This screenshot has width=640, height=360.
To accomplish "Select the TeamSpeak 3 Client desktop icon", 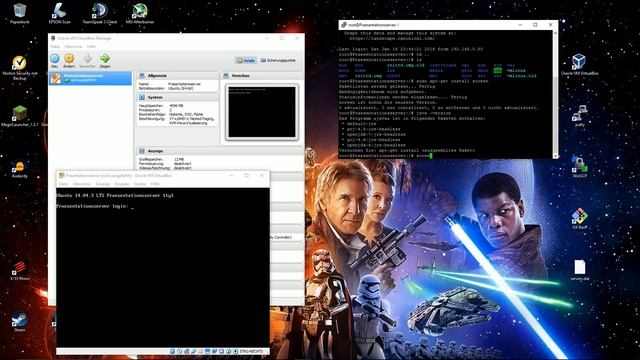I will coord(100,13).
